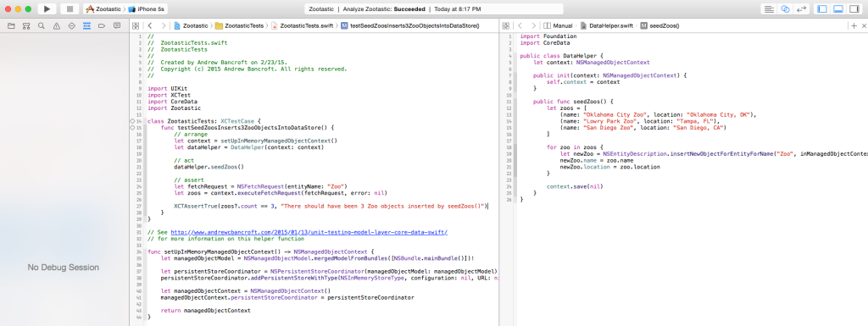
Task: Switch to the Version editor
Action: click(801, 8)
